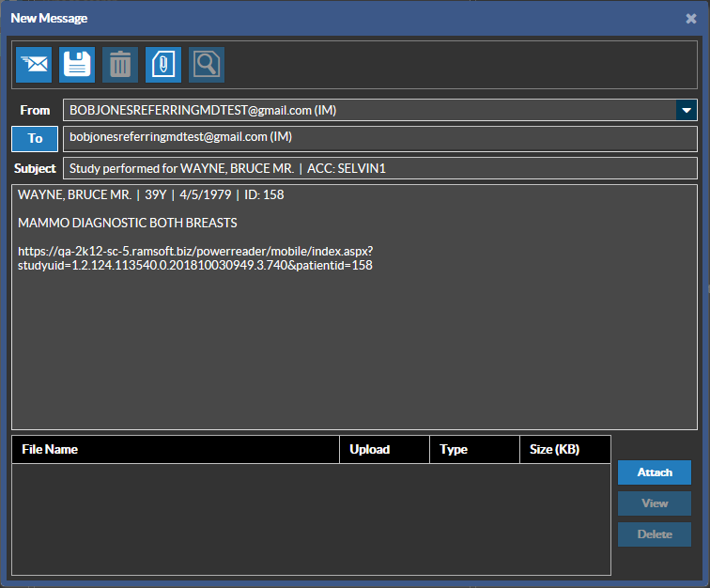The width and height of the screenshot is (710, 588).
Task: Expand the From address dropdown arrow
Action: 686,110
